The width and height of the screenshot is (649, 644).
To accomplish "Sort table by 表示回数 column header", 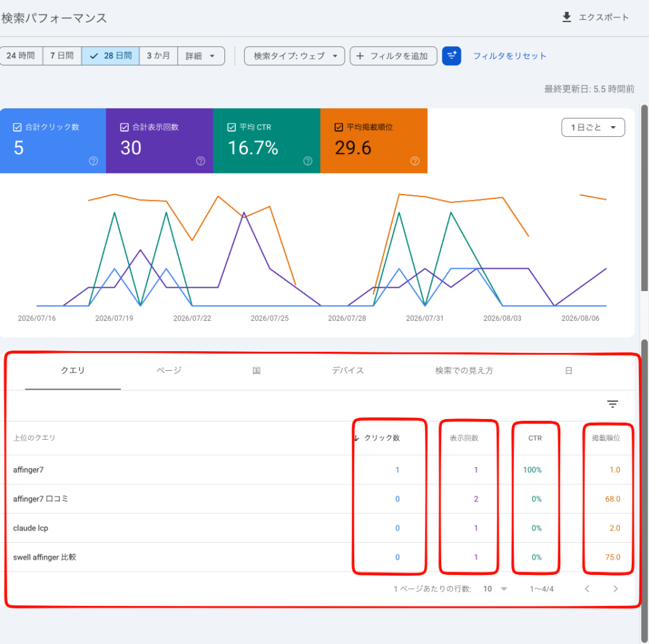I will pos(464,438).
